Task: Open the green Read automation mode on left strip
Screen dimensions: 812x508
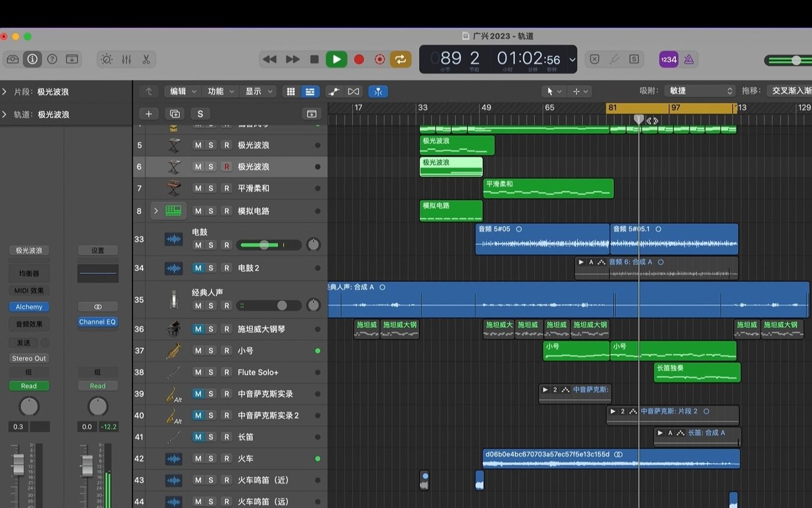Action: (29, 386)
